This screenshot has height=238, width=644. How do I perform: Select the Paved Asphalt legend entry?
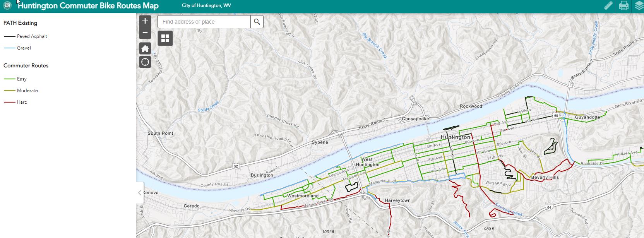pos(32,36)
